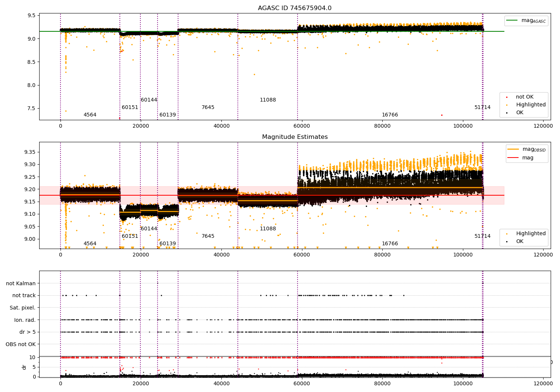The image size is (560, 392).
Task: Click "Highlighted" in the Magnitude Estimates legend
Action: coord(531,234)
